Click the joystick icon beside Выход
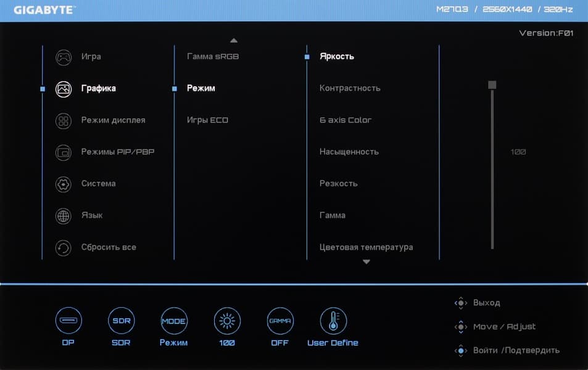Image resolution: width=588 pixels, height=370 pixels. click(461, 303)
